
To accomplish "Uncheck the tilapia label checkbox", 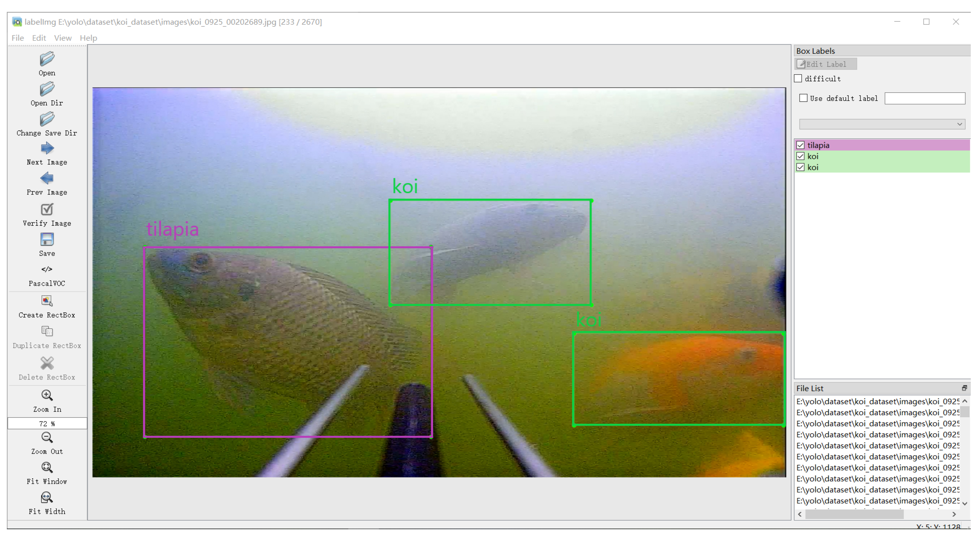I will 801,145.
